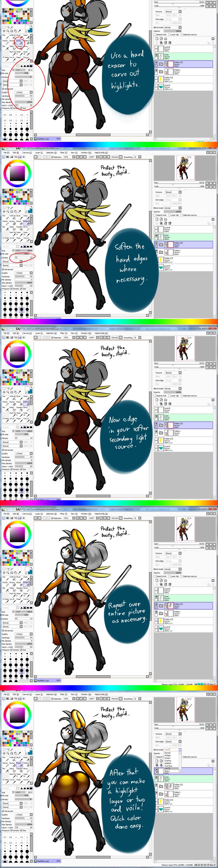Click Hardness slider in 'Use a hard eraser' screenshot
Viewport: 218px width, 868px height.
24,96
